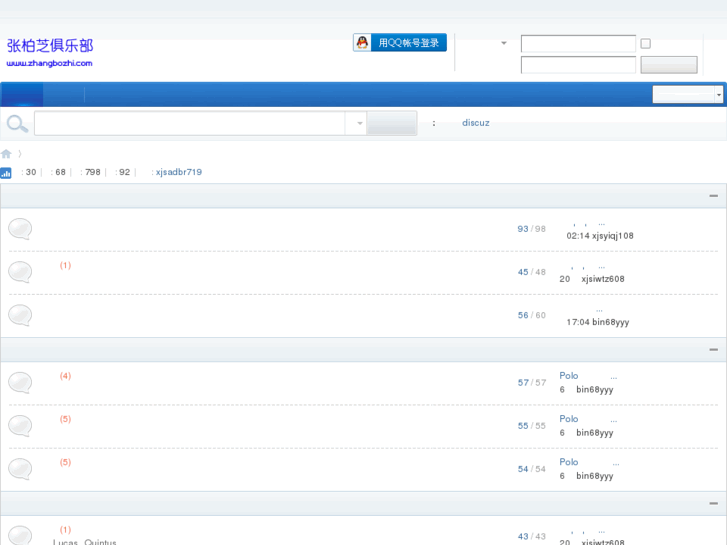Open last poster bin68yyy in 54 / 54 row
Screen dimensions: 727x545
point(595,476)
